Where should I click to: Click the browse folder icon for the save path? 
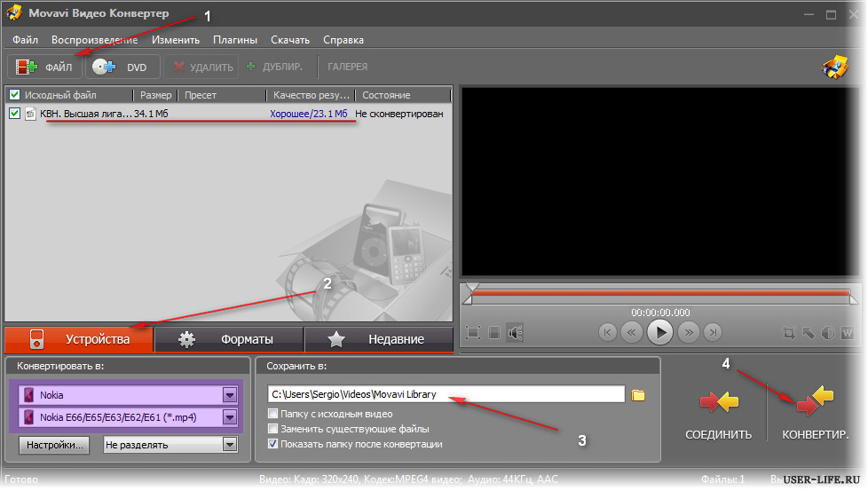638,395
